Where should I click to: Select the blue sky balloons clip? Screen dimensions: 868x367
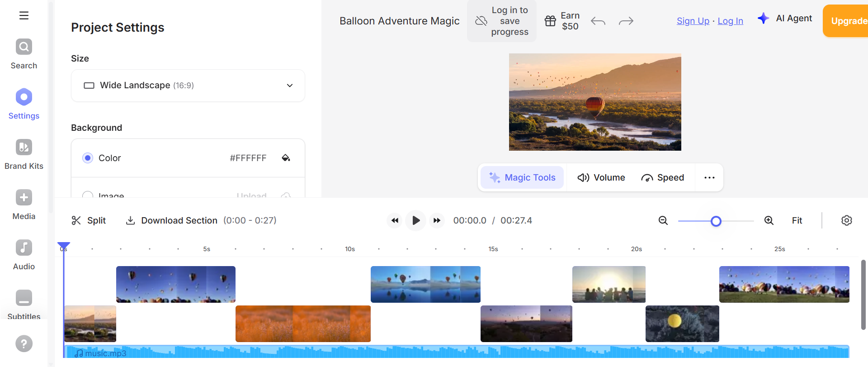[x=176, y=284]
